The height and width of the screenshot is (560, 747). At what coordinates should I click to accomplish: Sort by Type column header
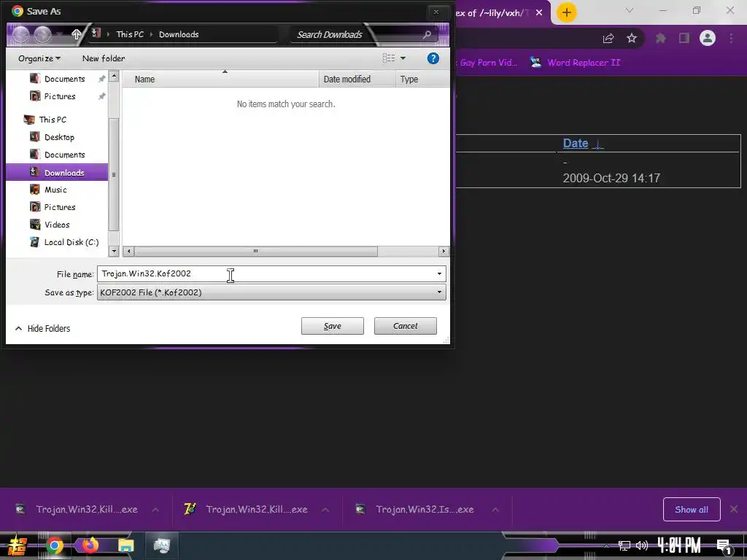tap(422, 79)
